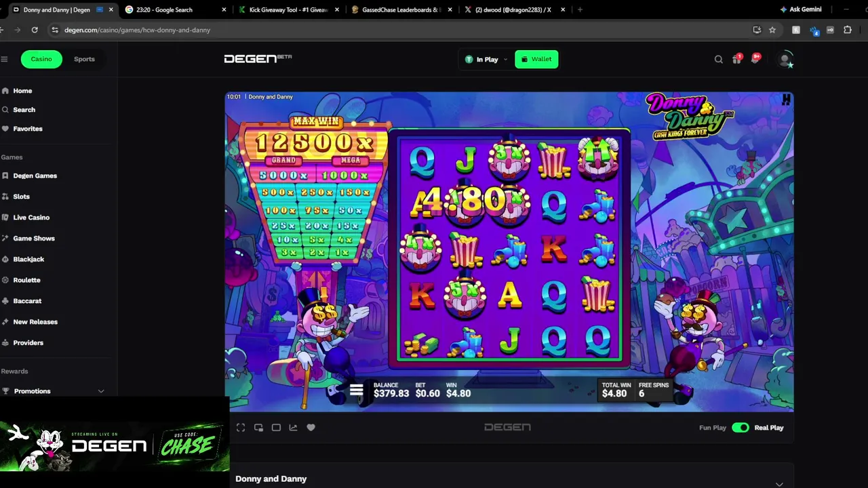Click the Favorites heart icon in sidebar

5,129
